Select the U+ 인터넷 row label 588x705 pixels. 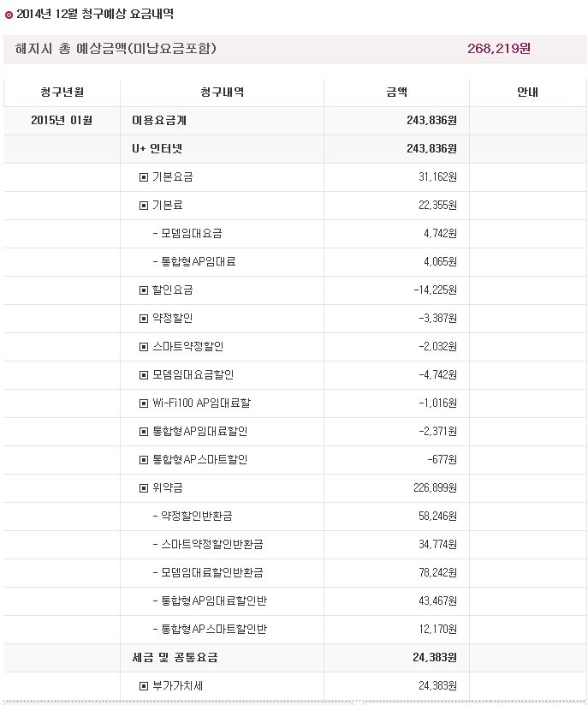tap(157, 149)
